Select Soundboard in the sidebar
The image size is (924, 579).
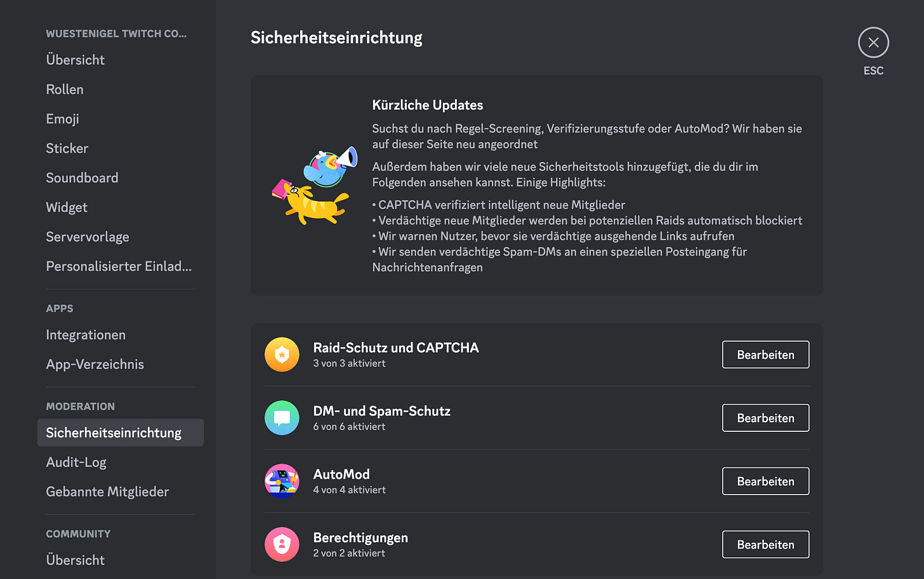click(x=121, y=178)
